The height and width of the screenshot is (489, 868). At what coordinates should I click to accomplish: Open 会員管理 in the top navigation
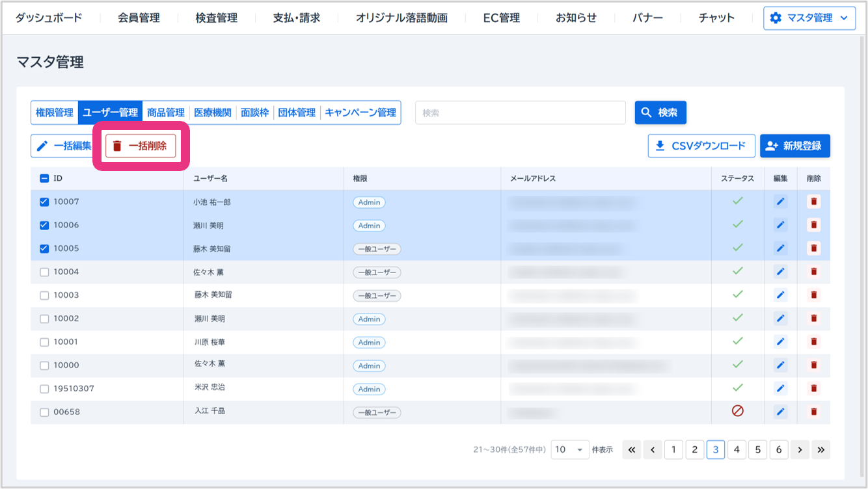tap(139, 18)
